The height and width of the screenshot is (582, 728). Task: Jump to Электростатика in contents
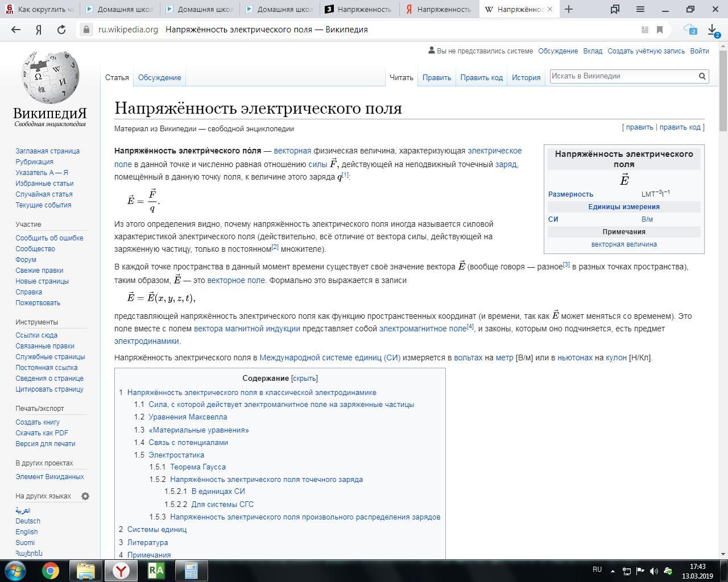click(x=176, y=455)
